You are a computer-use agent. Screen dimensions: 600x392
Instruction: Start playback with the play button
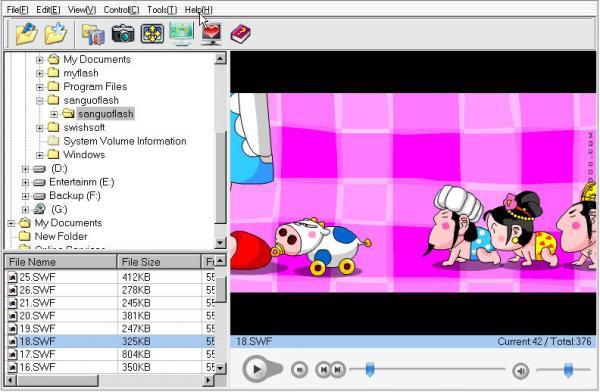coord(256,369)
